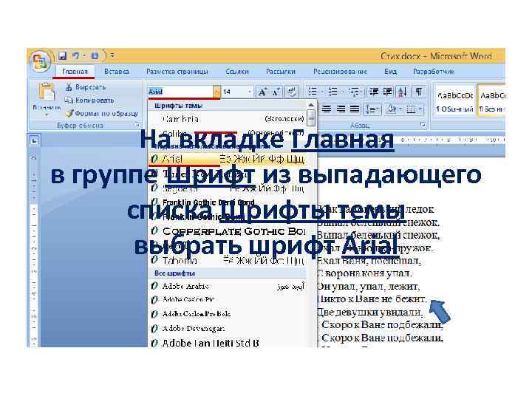This screenshot has height=399, width=532.
Task: Save the document with the floppy icon
Action: tap(62, 55)
